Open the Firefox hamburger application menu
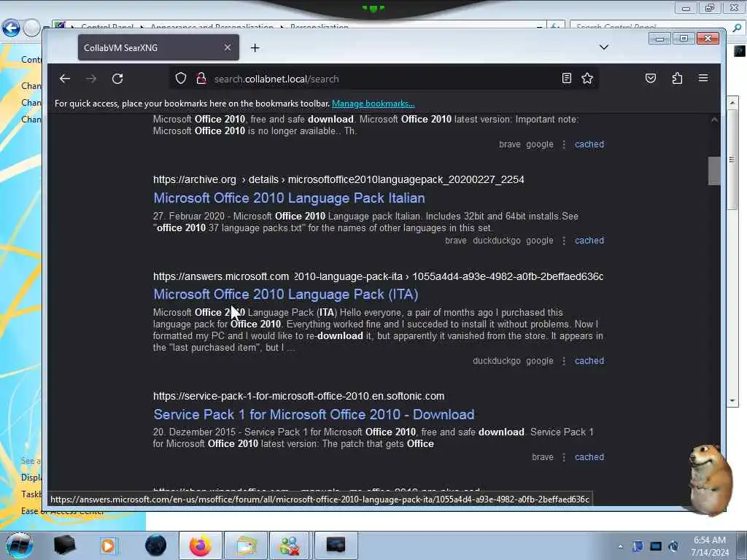747x560 pixels. pyautogui.click(x=703, y=78)
